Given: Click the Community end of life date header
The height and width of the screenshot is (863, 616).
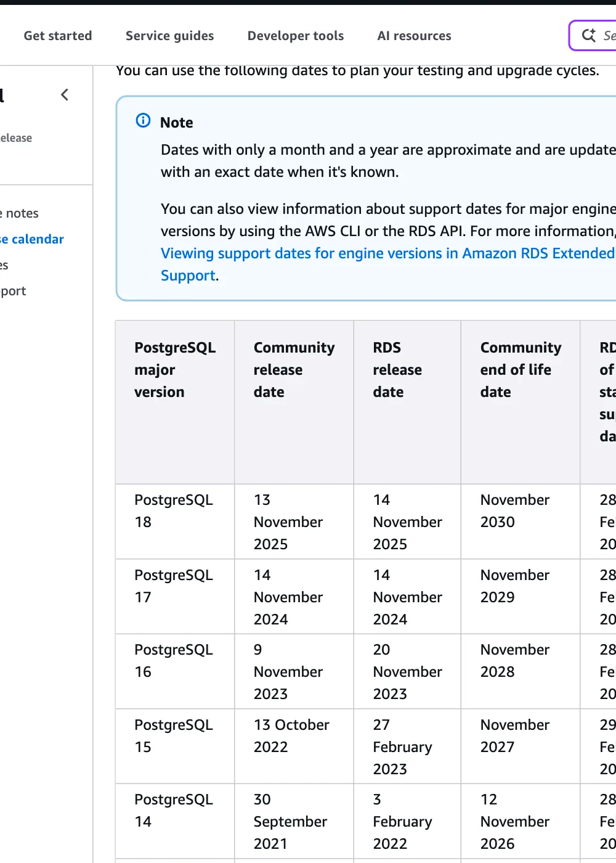Looking at the screenshot, I should point(521,402).
